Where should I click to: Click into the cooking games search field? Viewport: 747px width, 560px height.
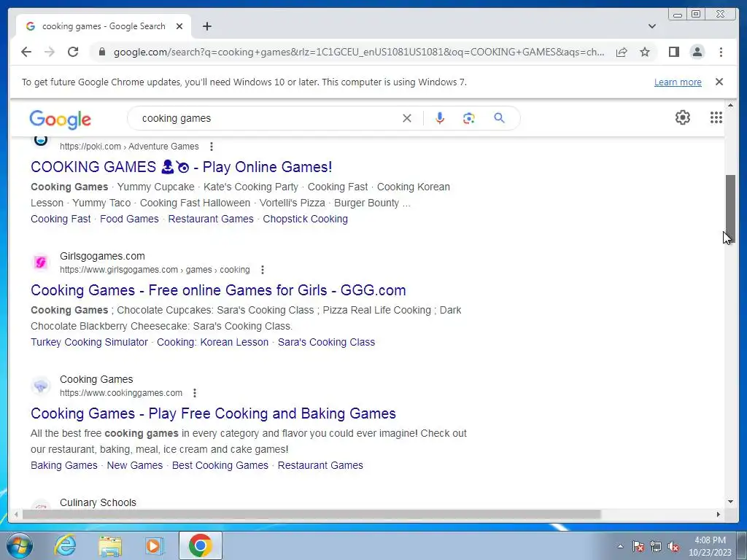click(267, 118)
